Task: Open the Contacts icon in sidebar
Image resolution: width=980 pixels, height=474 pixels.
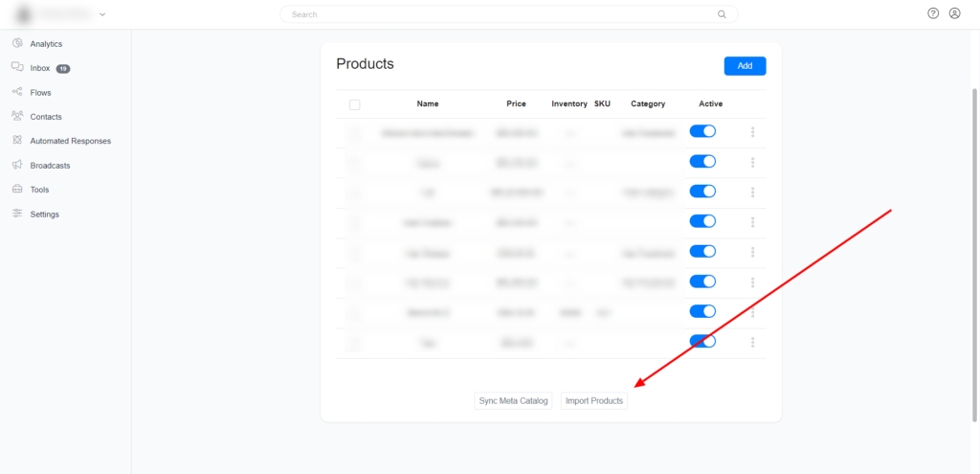Action: point(17,116)
